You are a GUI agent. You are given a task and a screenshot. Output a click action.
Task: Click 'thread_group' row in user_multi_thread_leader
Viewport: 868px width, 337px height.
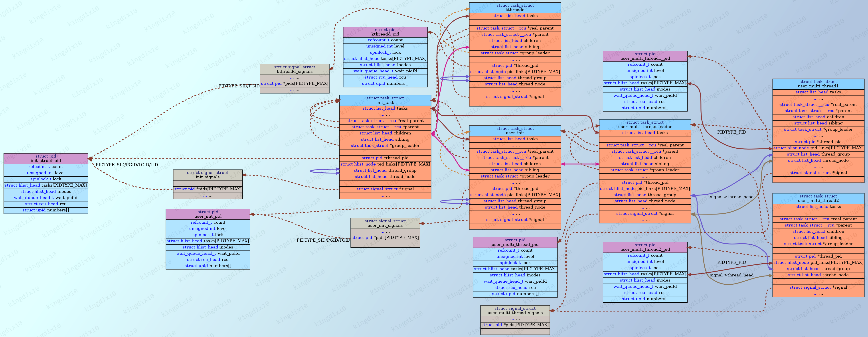click(x=645, y=195)
